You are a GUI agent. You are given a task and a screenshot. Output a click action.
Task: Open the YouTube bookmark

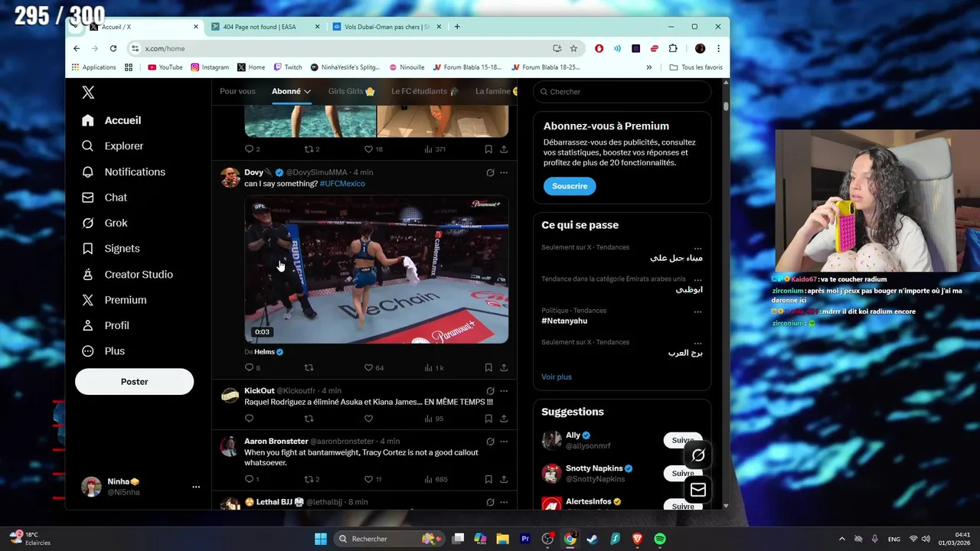tap(165, 67)
